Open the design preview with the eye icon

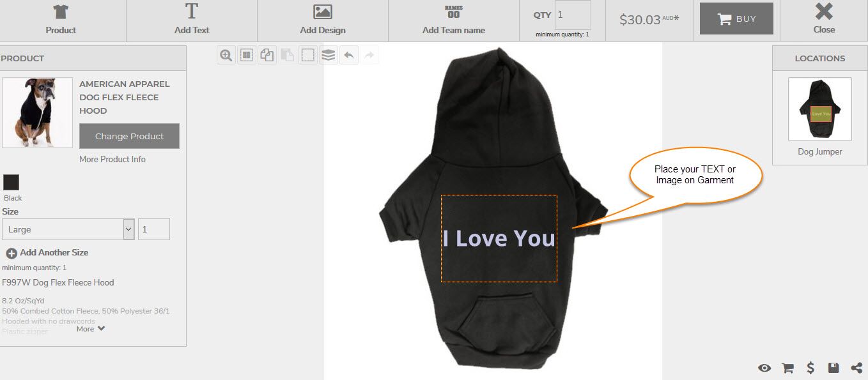764,368
